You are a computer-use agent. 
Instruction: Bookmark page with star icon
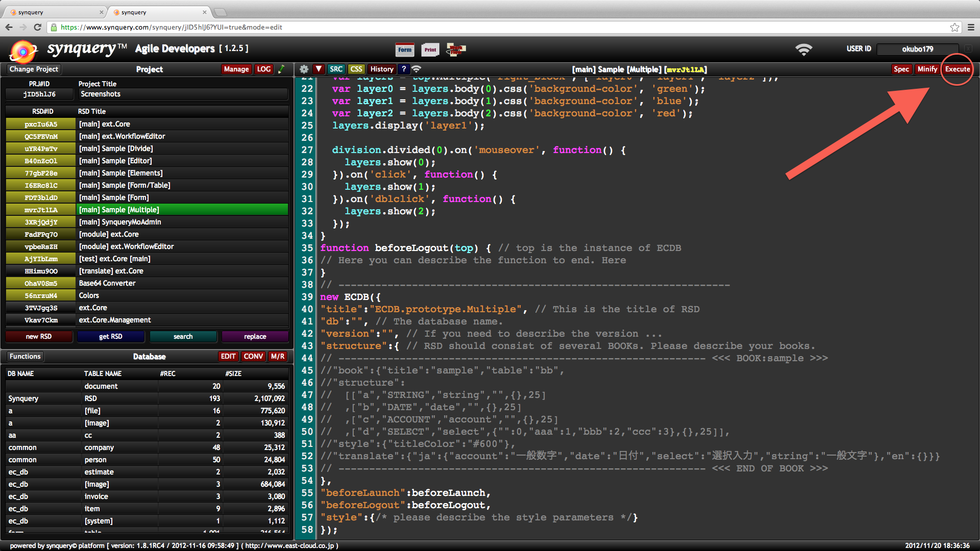coord(954,27)
